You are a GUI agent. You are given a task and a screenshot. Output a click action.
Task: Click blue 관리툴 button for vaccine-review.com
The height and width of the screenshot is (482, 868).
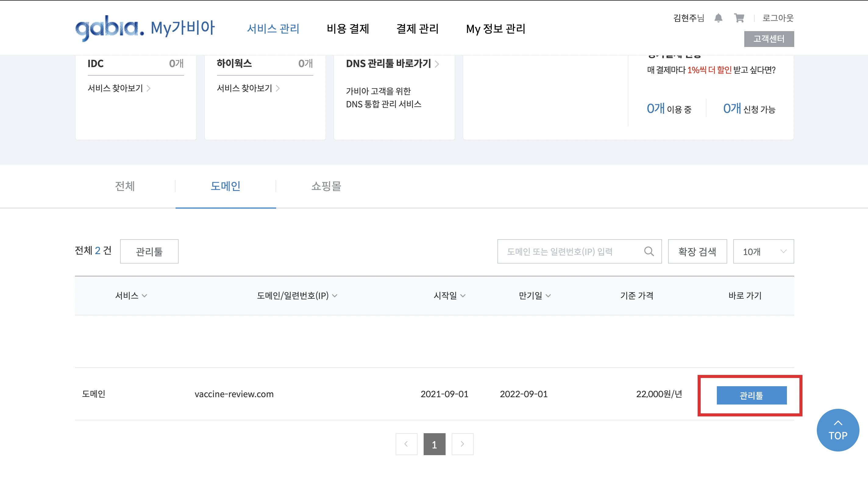751,395
